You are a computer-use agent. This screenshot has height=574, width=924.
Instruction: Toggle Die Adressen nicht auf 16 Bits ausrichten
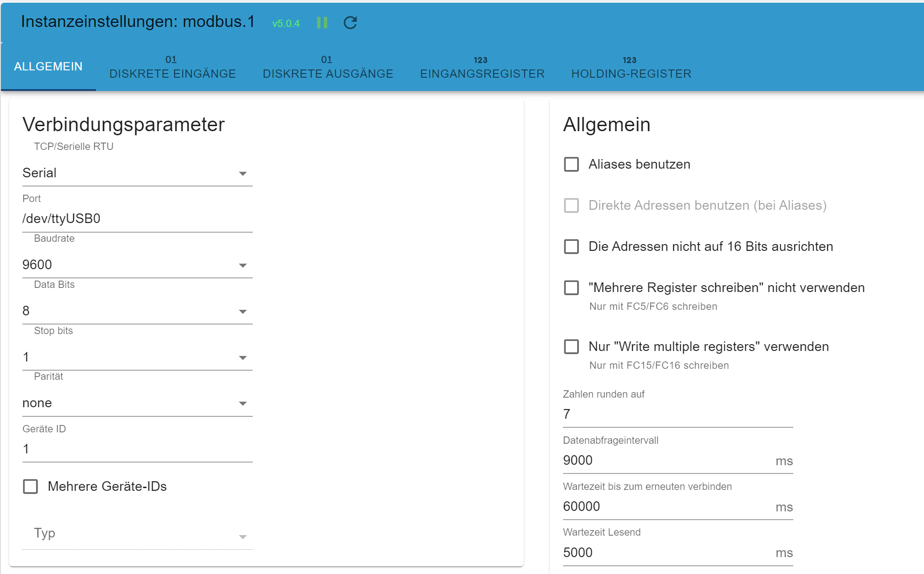click(x=571, y=247)
